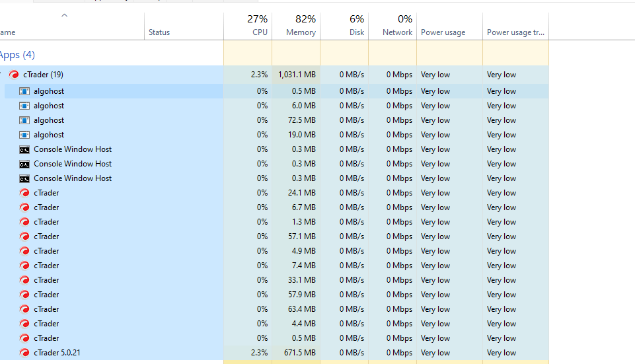The width and height of the screenshot is (635, 364).
Task: Click the icon of cTrader using 4.9 MB
Action: [24, 252]
